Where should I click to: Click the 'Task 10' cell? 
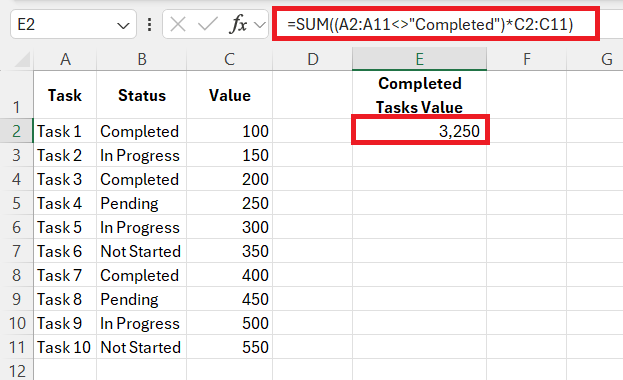coord(65,347)
